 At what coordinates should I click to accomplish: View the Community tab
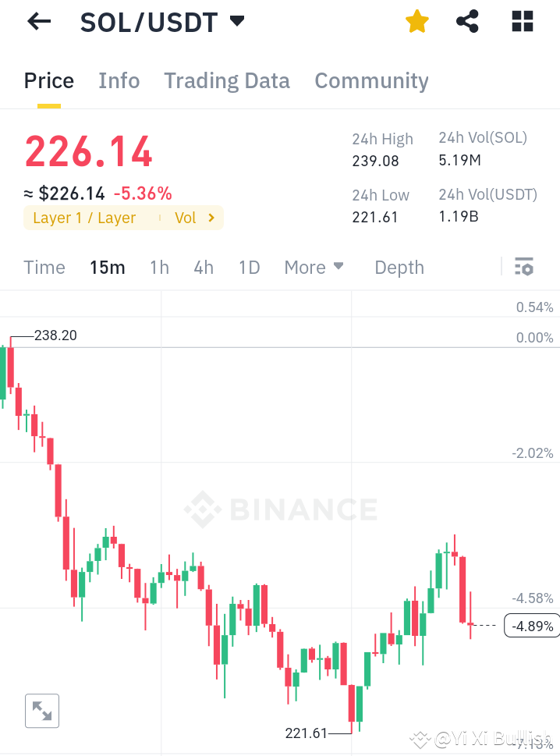(371, 80)
